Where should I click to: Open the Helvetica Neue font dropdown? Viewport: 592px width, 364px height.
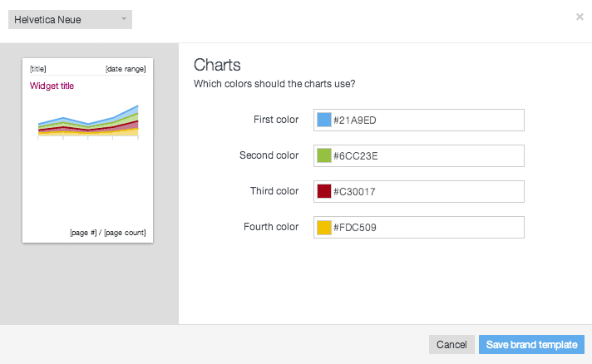(x=70, y=20)
